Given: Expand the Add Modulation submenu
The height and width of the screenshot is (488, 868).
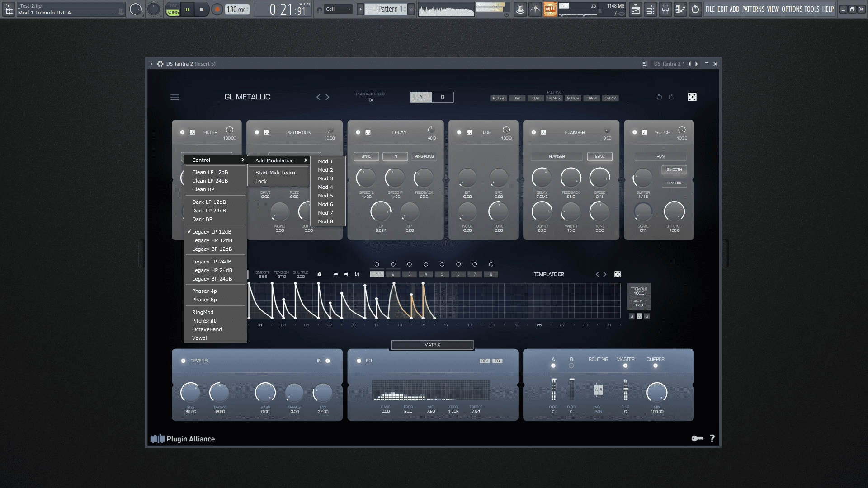Looking at the screenshot, I should point(278,160).
